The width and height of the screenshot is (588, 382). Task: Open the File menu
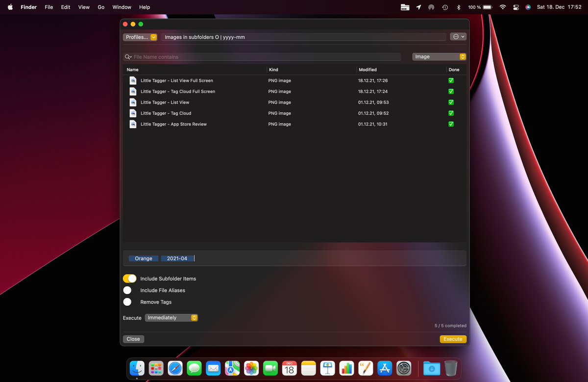pyautogui.click(x=49, y=7)
